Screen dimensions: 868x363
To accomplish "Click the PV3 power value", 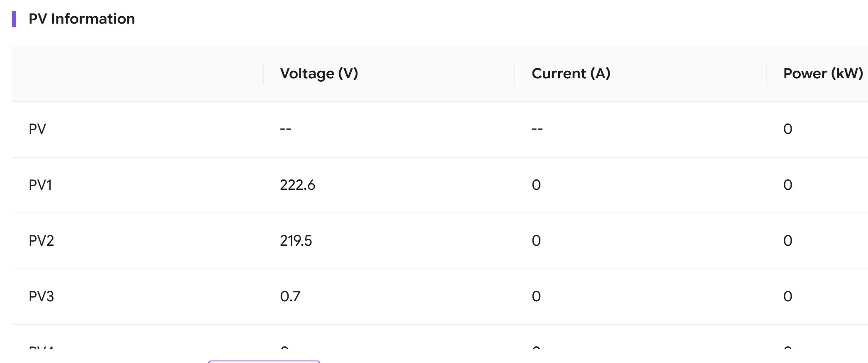I will tap(788, 296).
